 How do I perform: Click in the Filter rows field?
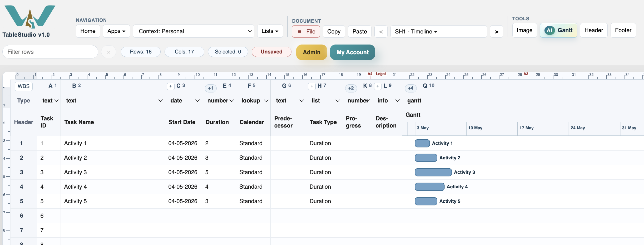point(50,52)
